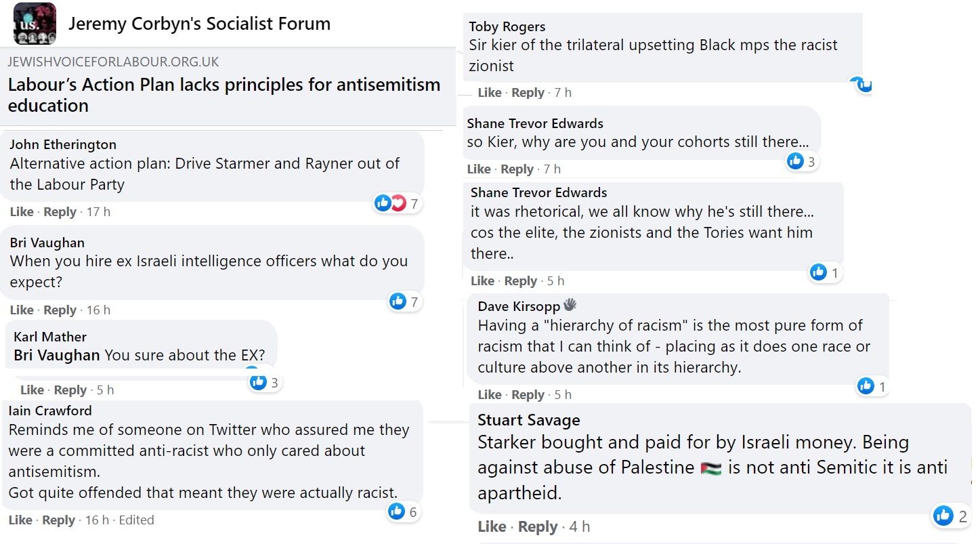Click the like reaction icon on John Etherington's comment
The width and height of the screenshot is (980, 544).
click(x=383, y=203)
